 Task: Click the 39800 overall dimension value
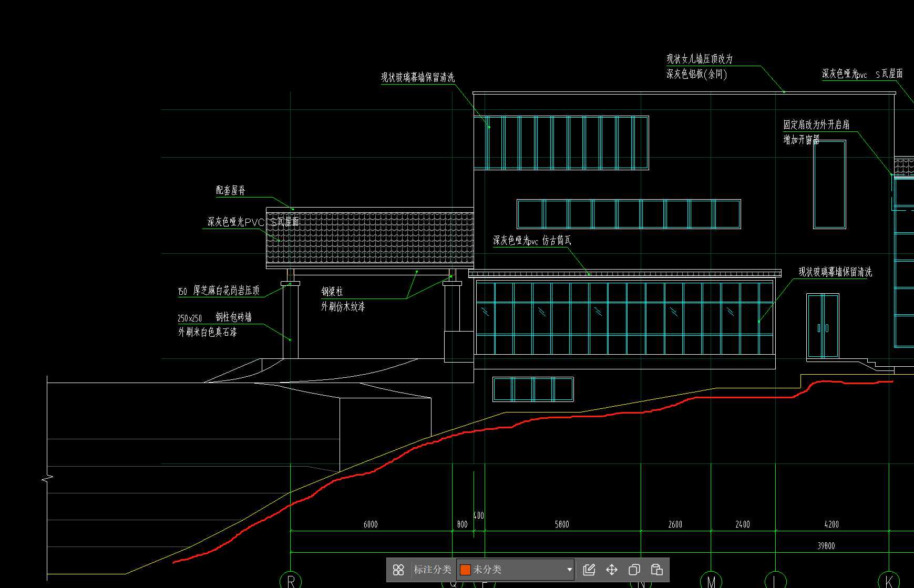pos(826,546)
